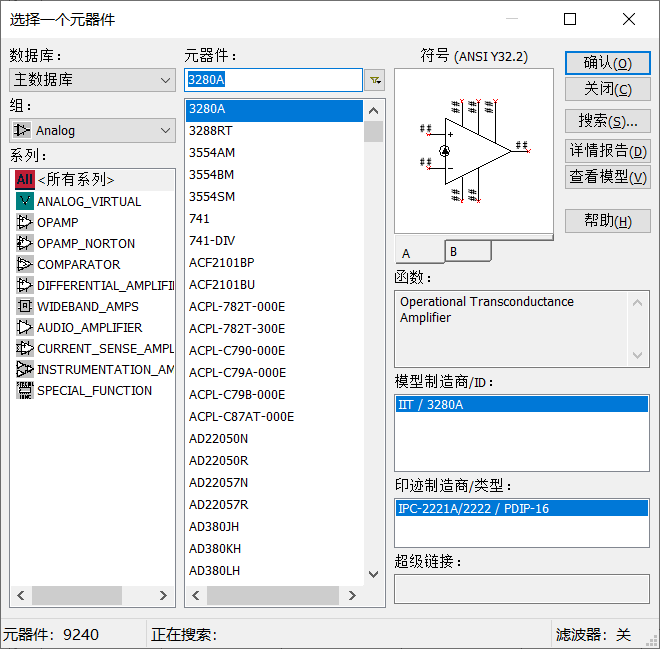
Task: Select component 3554AM
Action: (274, 153)
